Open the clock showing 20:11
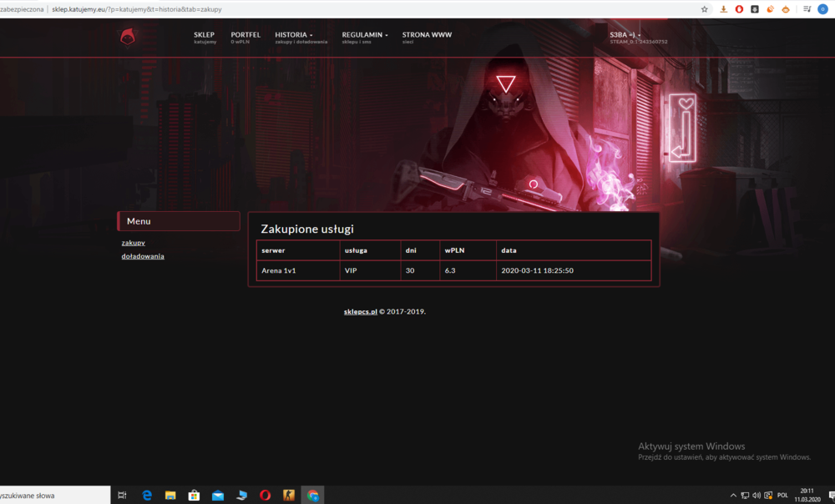 coord(807,495)
